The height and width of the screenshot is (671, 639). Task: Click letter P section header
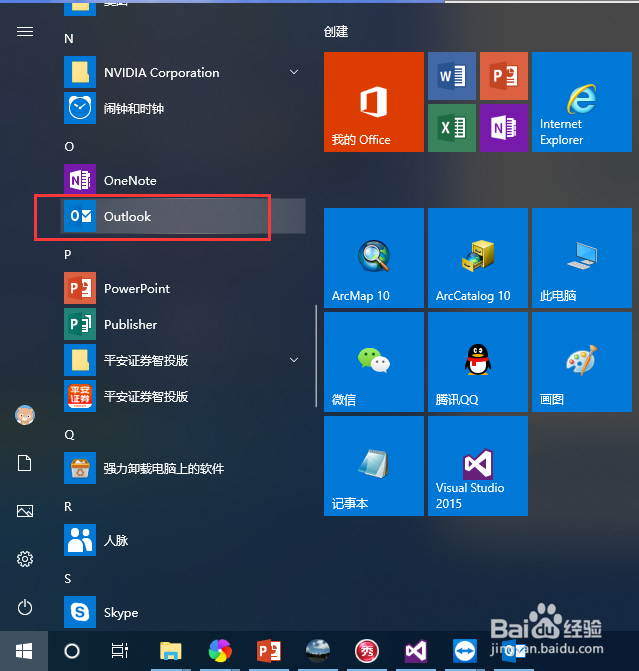click(68, 255)
